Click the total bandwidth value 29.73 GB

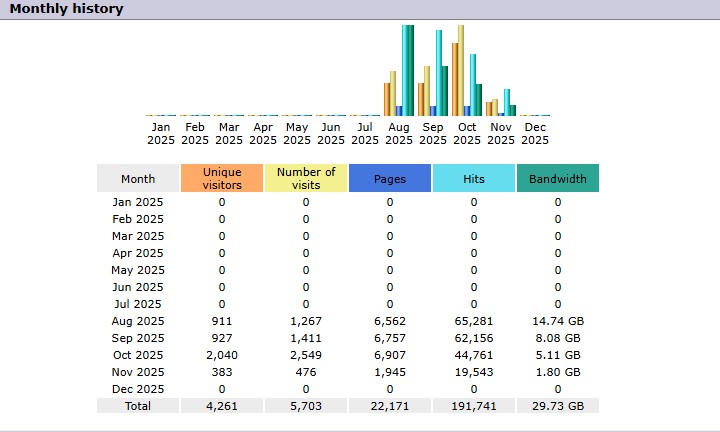pyautogui.click(x=558, y=406)
